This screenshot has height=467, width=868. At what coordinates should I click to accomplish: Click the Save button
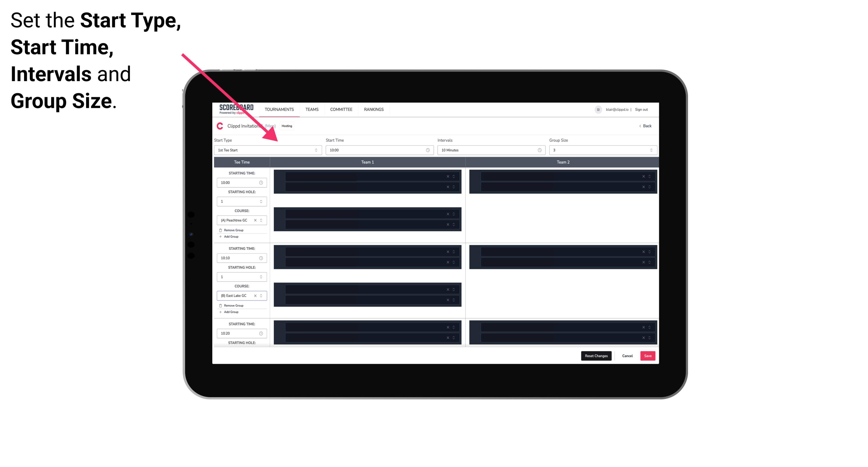pyautogui.click(x=648, y=355)
